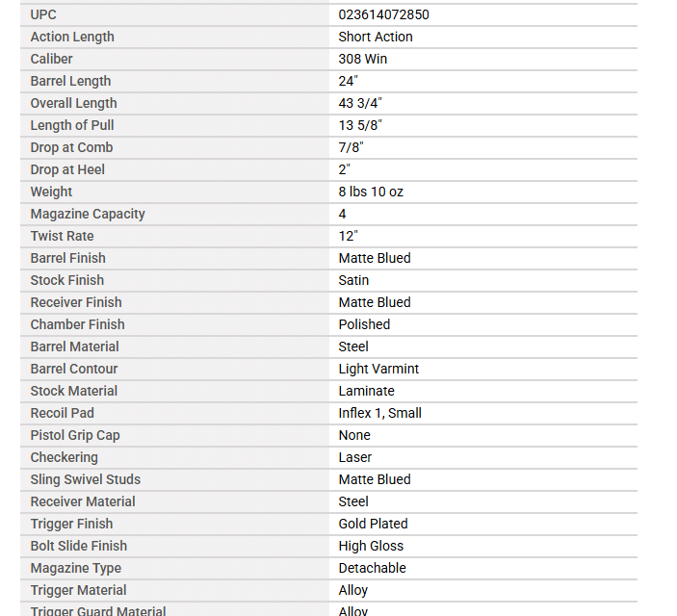Click the Pistol Grip Cap label
The height and width of the screenshot is (616, 677).
click(75, 435)
